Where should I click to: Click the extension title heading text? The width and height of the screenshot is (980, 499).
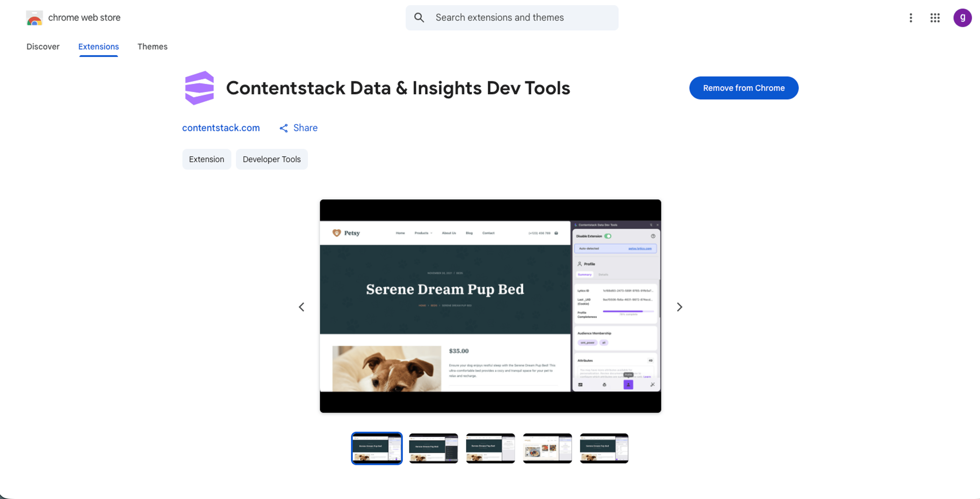pyautogui.click(x=398, y=88)
